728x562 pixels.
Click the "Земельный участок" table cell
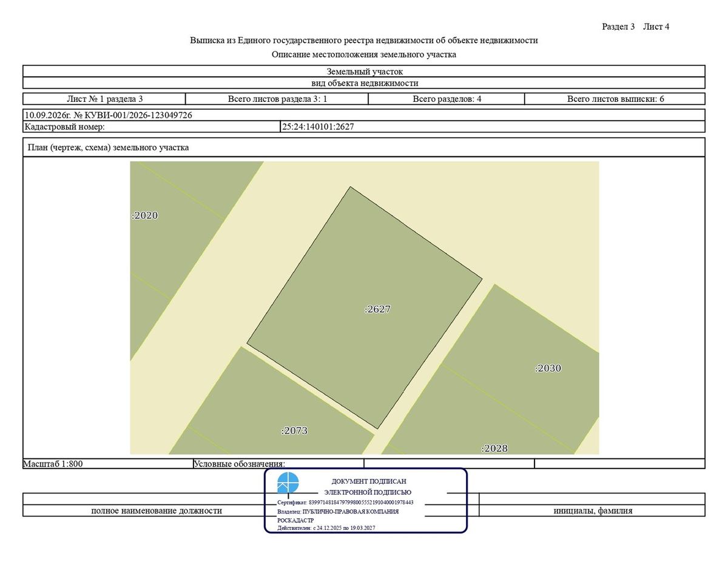(364, 72)
